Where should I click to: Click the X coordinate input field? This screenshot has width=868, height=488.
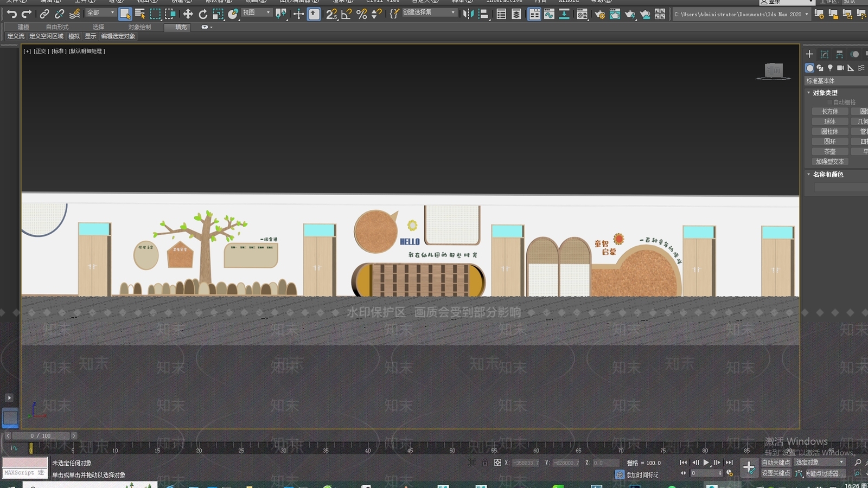pyautogui.click(x=526, y=463)
